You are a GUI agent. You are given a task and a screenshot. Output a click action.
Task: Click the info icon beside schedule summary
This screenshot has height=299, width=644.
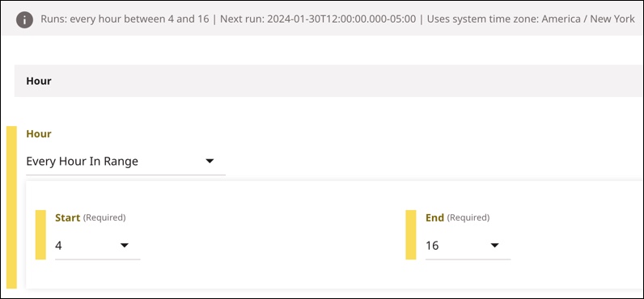pos(24,19)
